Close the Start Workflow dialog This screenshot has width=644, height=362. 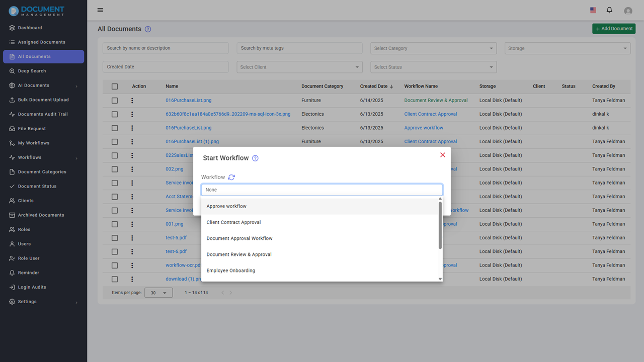point(443,155)
